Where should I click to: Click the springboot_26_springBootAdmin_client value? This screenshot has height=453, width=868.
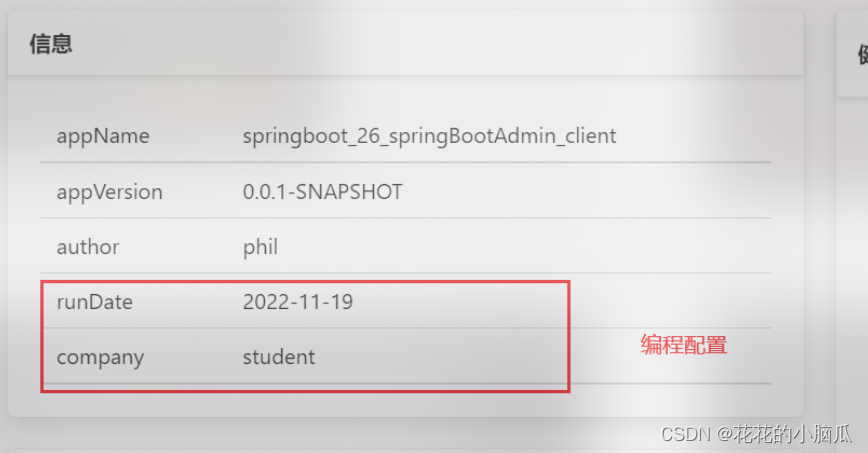point(429,136)
